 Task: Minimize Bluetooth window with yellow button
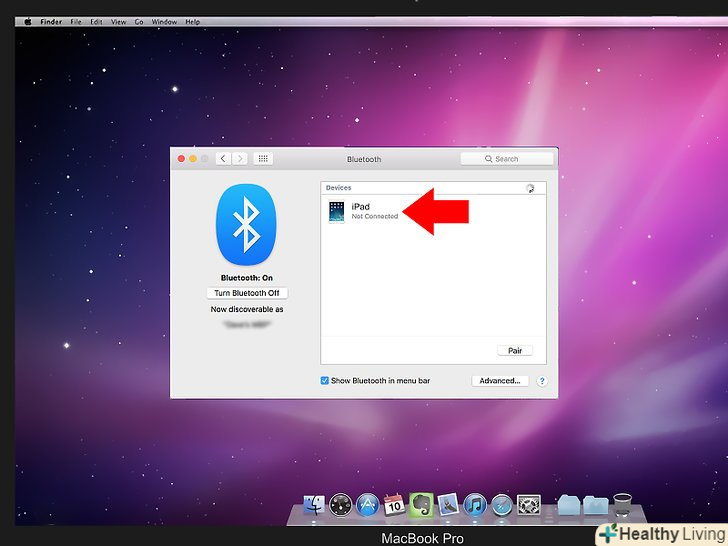[193, 159]
